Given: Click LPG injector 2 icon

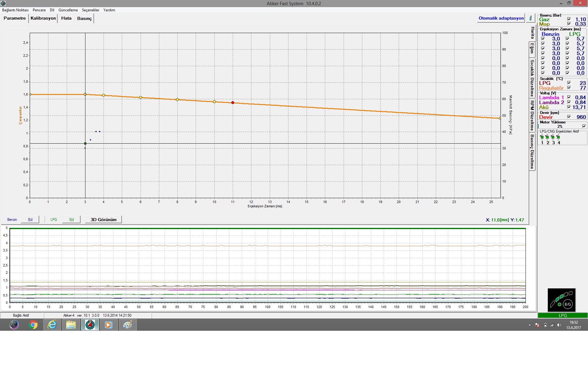Looking at the screenshot, I should tap(547, 137).
